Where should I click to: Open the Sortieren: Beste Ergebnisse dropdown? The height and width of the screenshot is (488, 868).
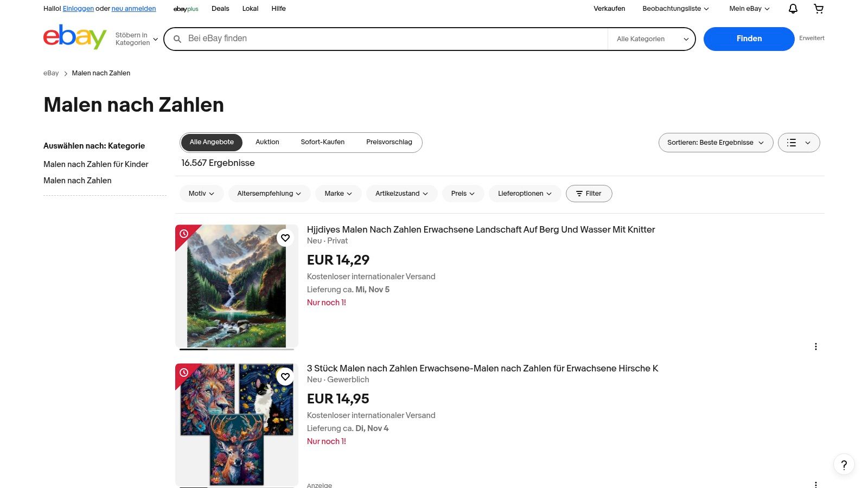click(x=715, y=142)
